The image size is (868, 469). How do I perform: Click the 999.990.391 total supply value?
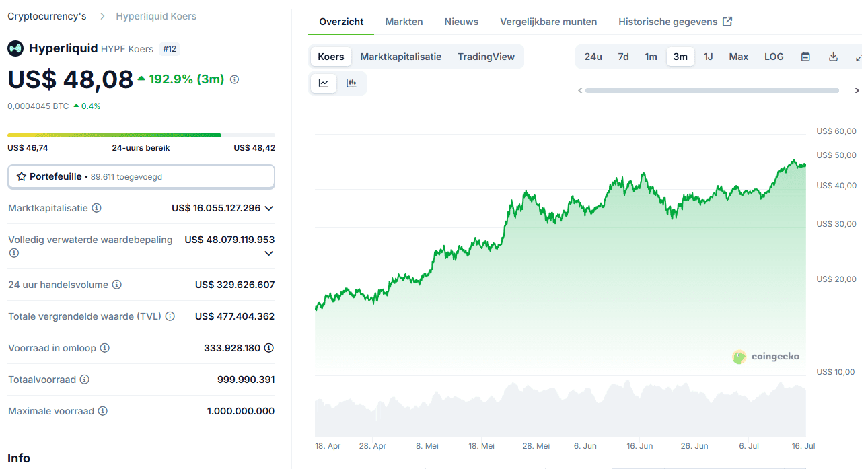coord(246,380)
